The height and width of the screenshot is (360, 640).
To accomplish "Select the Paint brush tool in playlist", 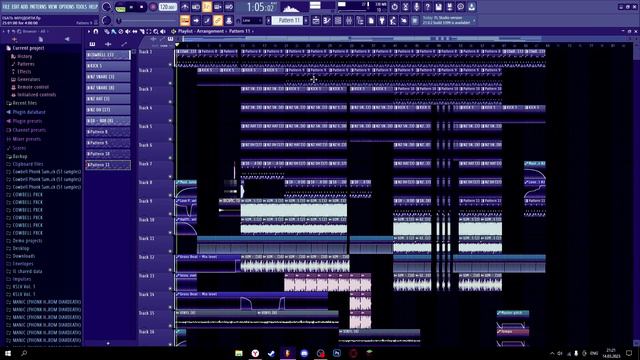I will click(x=113, y=31).
